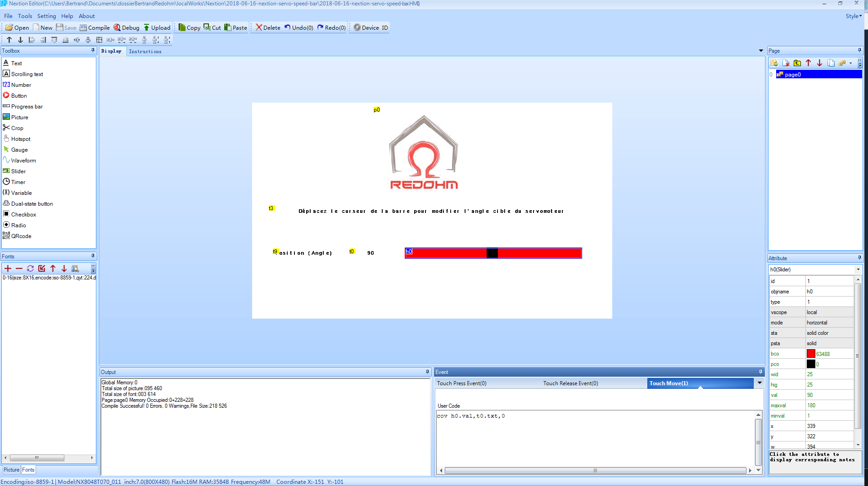Toggle the Fonts panel pin
Screen dimensions: 868x486
(x=93, y=256)
